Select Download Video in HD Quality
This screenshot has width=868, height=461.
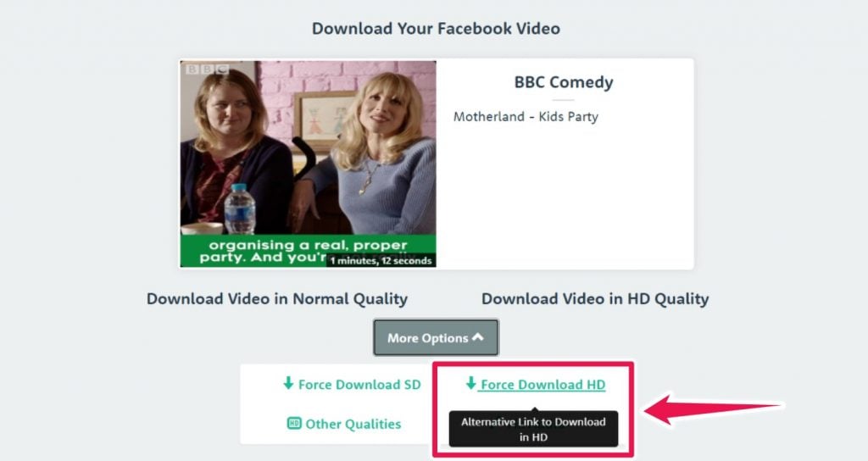click(x=595, y=299)
